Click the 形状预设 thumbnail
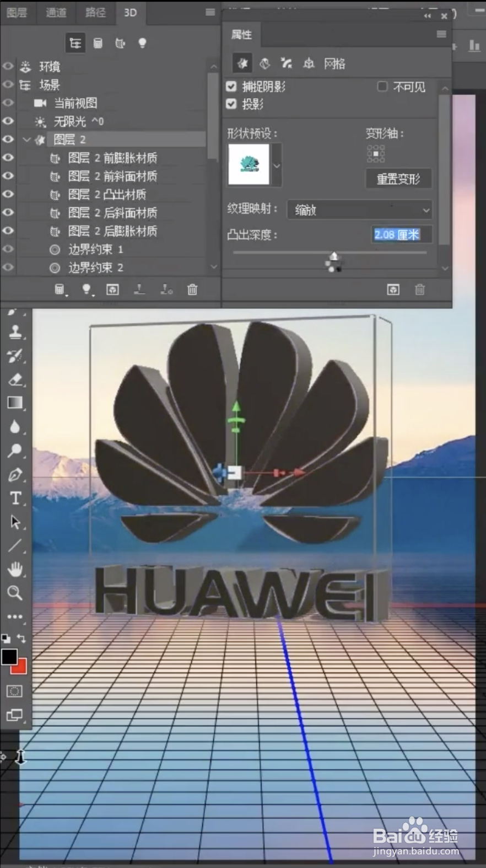The image size is (486, 868). [249, 164]
